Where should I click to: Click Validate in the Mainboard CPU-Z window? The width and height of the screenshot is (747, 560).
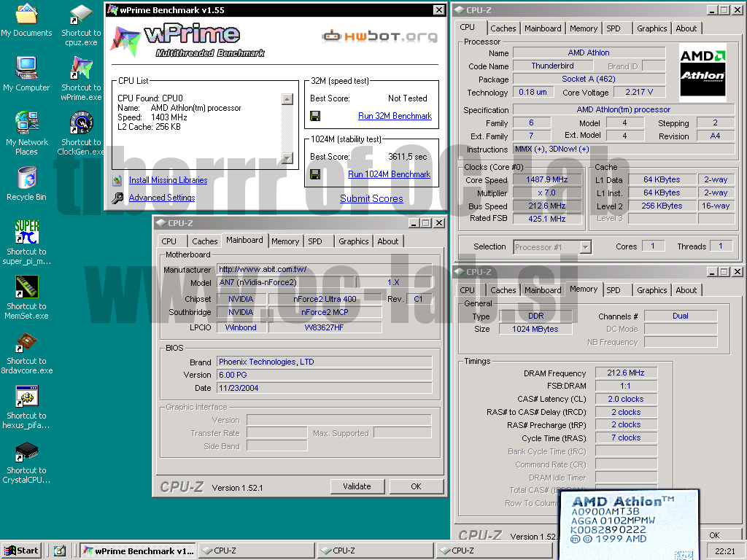357,486
